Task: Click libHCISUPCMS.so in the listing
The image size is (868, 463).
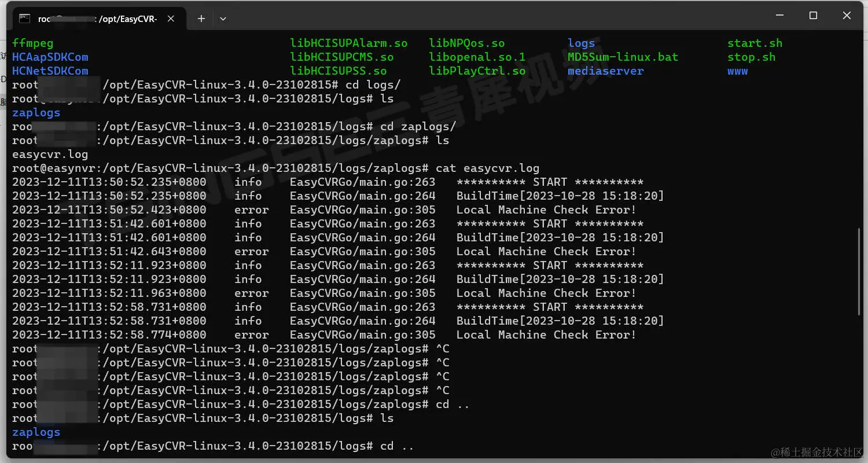Action: tap(342, 57)
